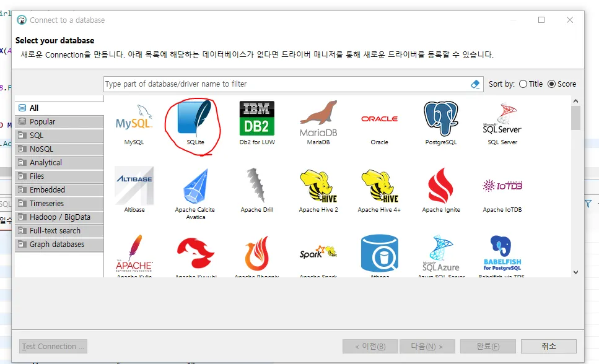Choose the SQLite database driver
The height and width of the screenshot is (364, 599).
point(195,118)
